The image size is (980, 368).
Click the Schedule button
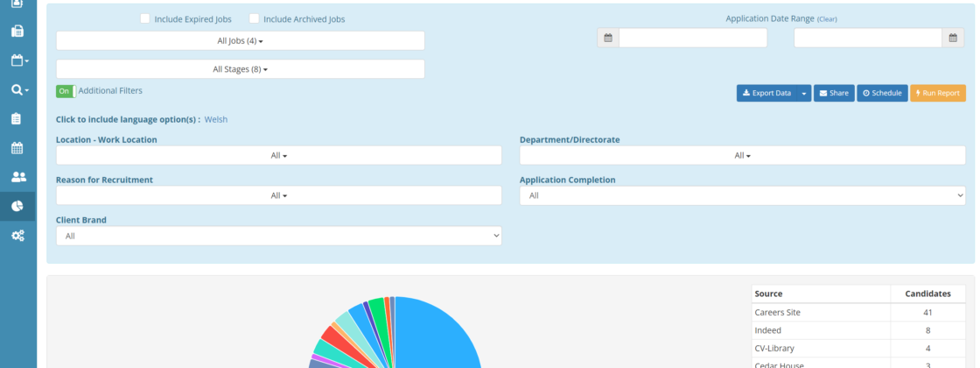tap(882, 93)
